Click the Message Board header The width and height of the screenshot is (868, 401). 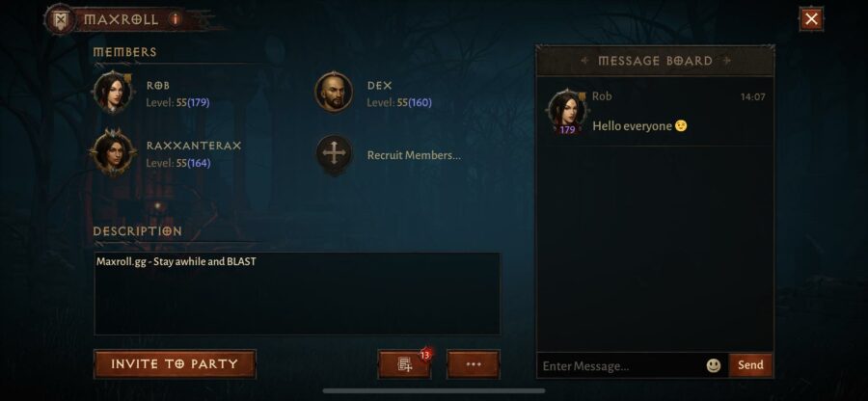click(656, 61)
